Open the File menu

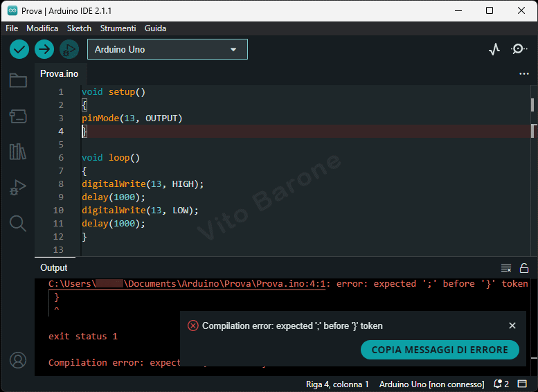click(12, 28)
